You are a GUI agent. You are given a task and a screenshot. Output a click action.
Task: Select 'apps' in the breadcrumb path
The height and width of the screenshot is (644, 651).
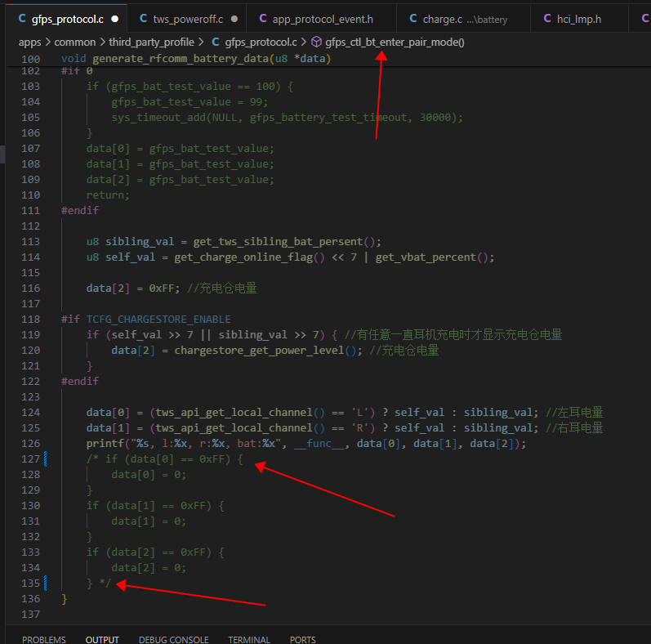(30, 42)
